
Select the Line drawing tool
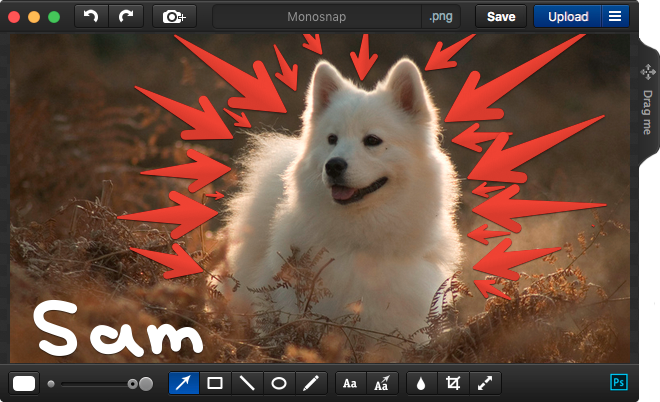click(247, 383)
